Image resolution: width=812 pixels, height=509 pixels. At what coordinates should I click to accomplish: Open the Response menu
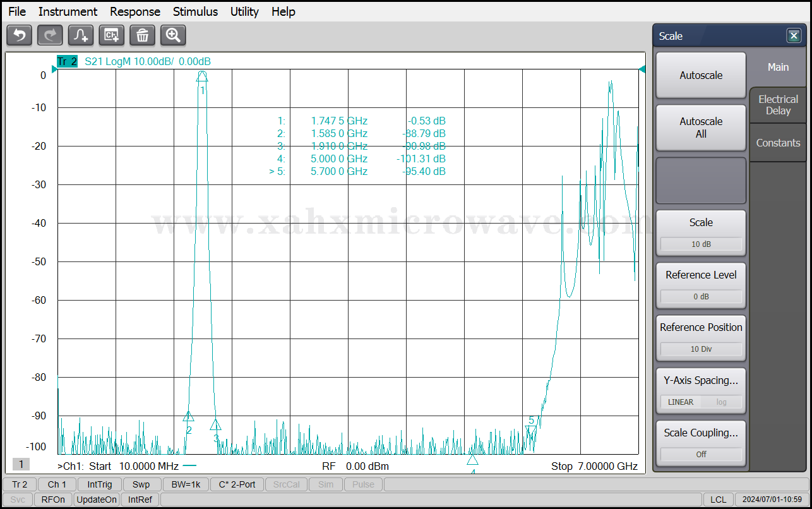click(135, 11)
